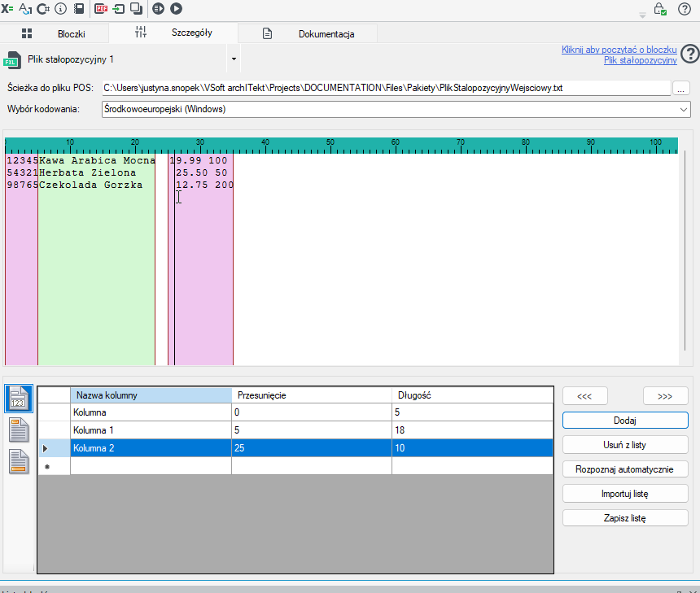Click the Rozpoznaj automatycznie button

click(625, 469)
